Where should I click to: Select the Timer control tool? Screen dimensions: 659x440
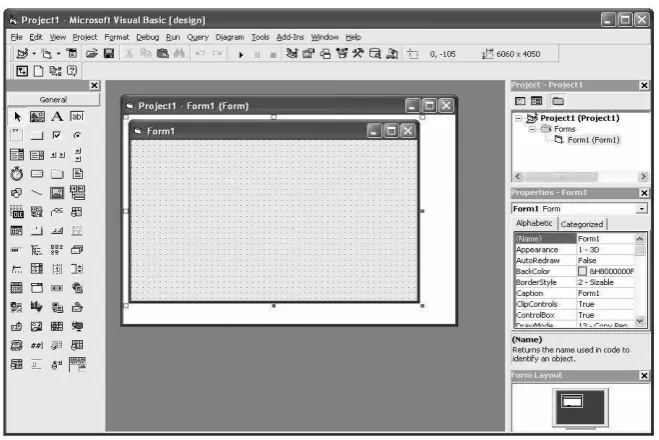tap(17, 174)
